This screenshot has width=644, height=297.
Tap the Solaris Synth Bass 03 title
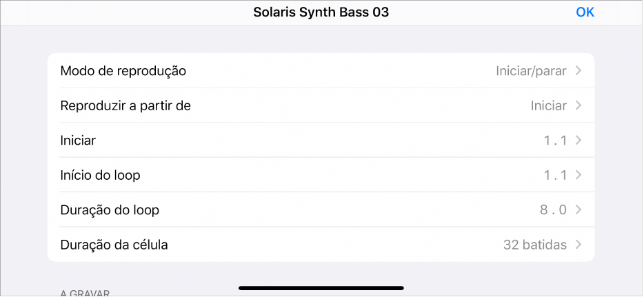(x=321, y=12)
